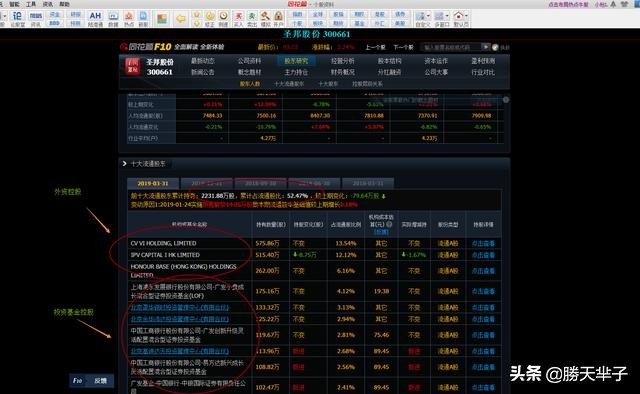Open the 自定义 custom layout dropdown
640x394 pixels.
coord(422,18)
